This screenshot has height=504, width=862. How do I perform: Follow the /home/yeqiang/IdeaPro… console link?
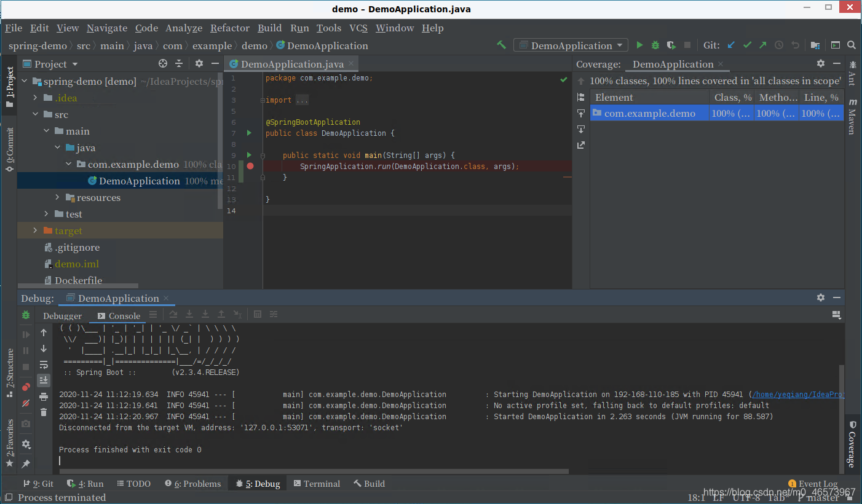(x=798, y=395)
